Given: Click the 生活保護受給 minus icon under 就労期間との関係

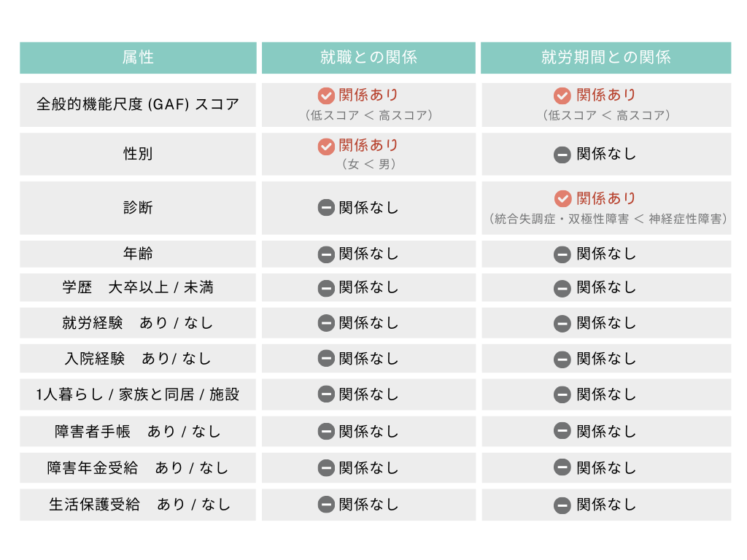Looking at the screenshot, I should pos(562,505).
